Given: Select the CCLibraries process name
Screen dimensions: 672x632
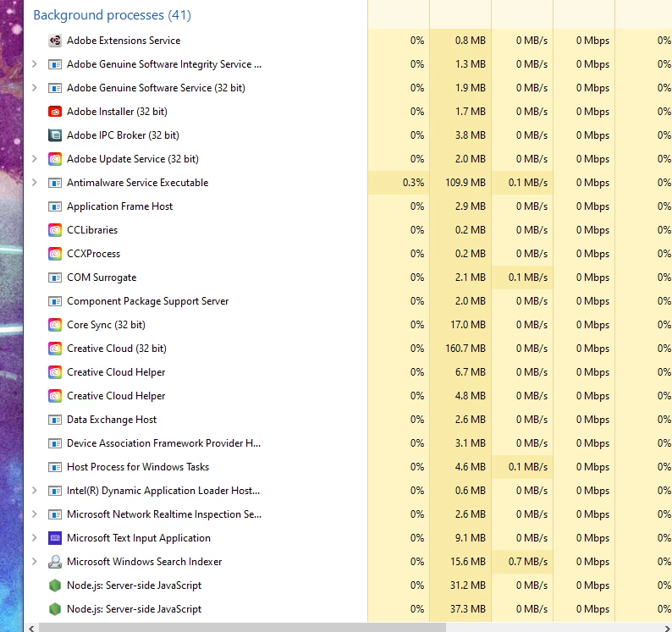Looking at the screenshot, I should 92,230.
